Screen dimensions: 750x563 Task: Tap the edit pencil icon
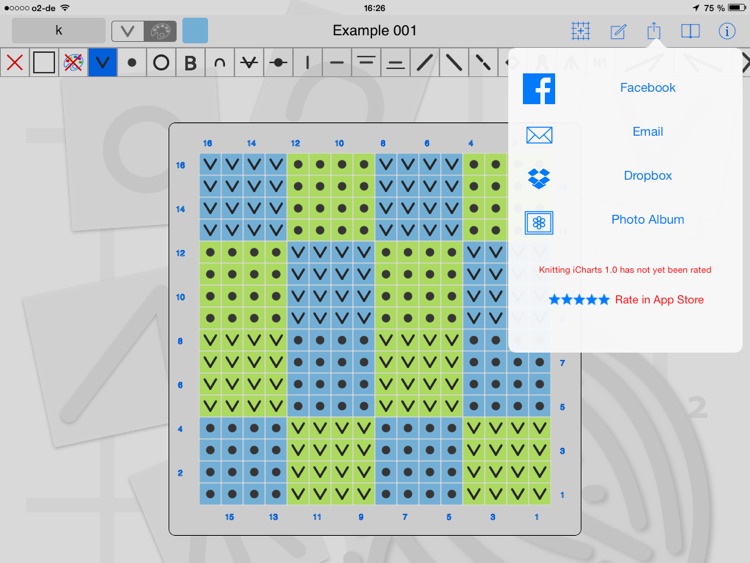[x=618, y=32]
